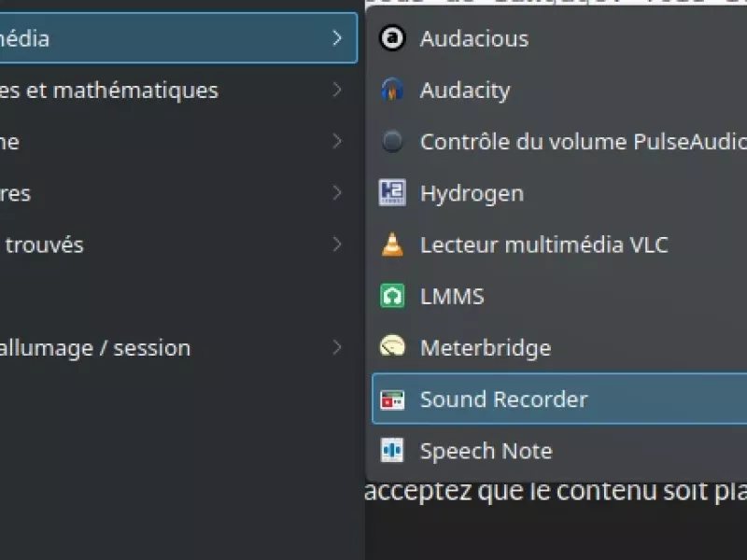This screenshot has height=560, width=747.
Task: Click the VLC traffic cone icon
Action: pyautogui.click(x=392, y=245)
